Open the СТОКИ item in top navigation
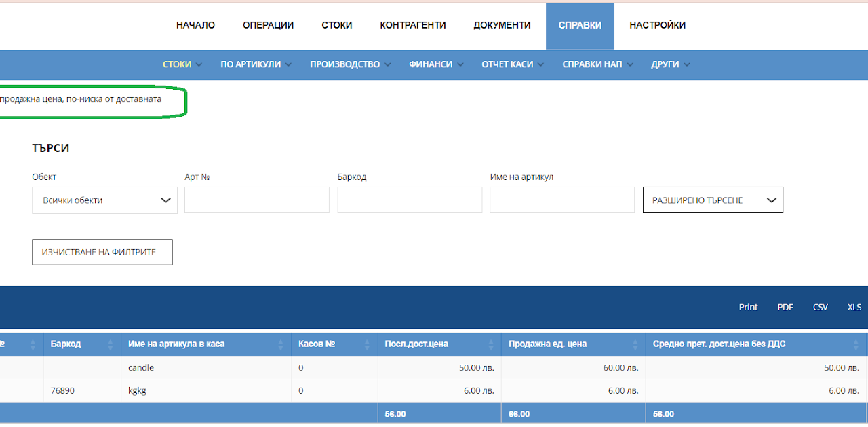 336,25
